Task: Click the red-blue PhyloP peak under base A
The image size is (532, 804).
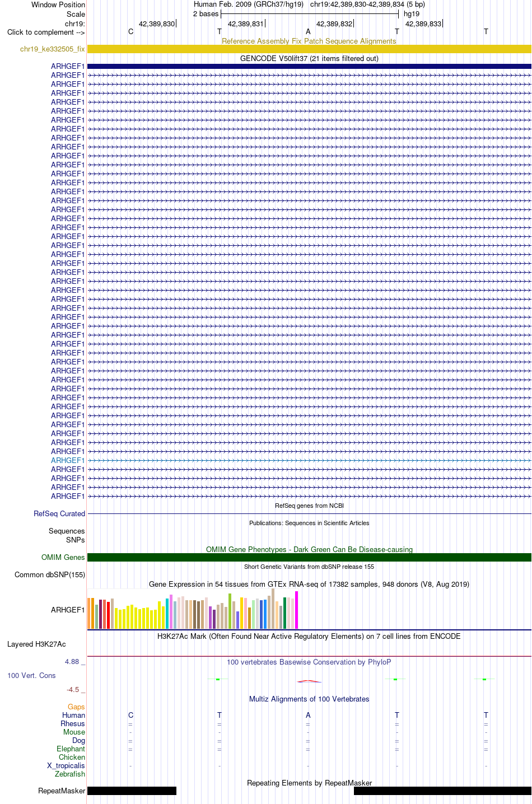Action: click(309, 681)
